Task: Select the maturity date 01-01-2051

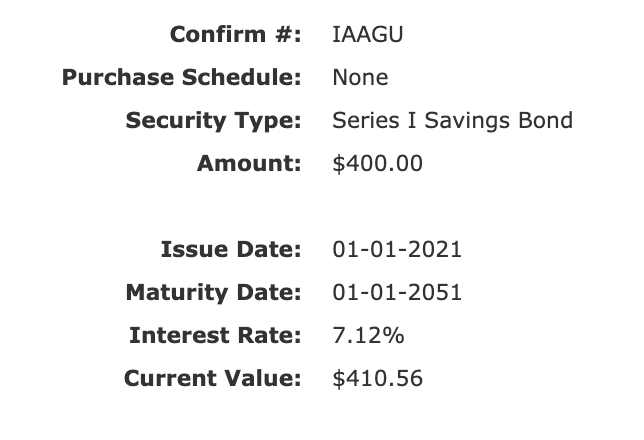Action: click(x=397, y=293)
